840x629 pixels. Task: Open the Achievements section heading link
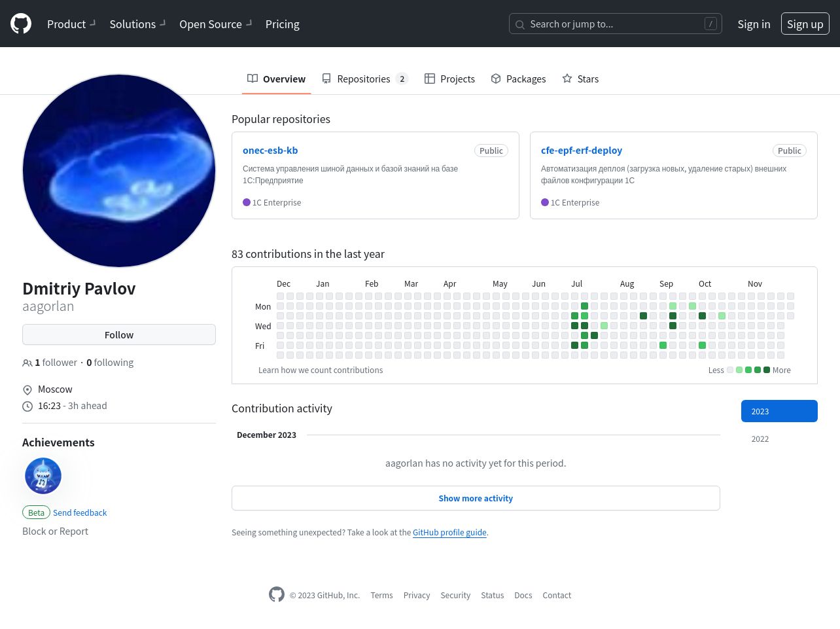[58, 442]
